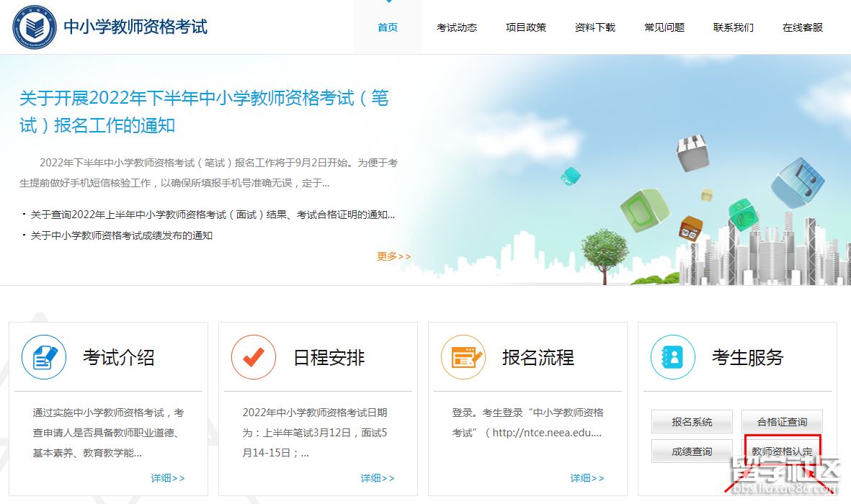The width and height of the screenshot is (851, 504).
Task: Click the 报名流程 form icon
Action: [x=463, y=357]
